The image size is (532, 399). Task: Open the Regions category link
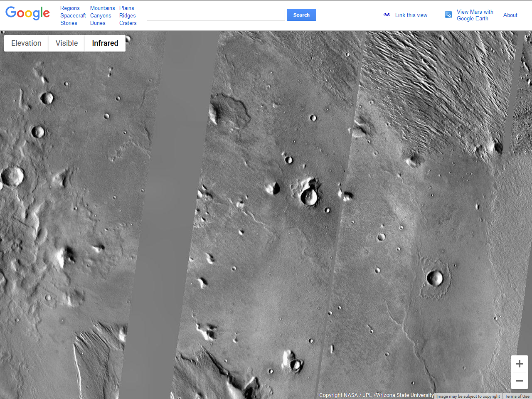point(70,8)
